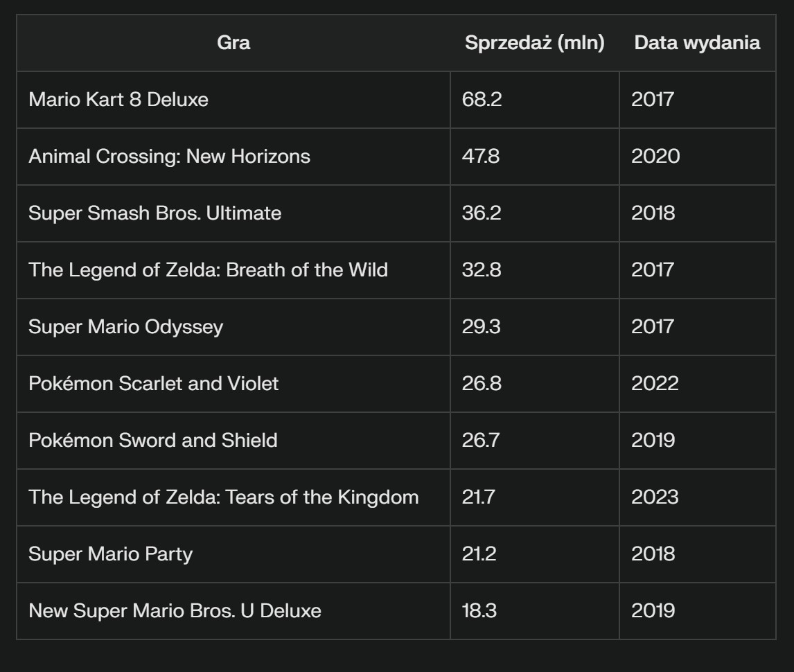This screenshot has height=672, width=794.
Task: Select the 29.3 sales figure
Action: point(481,326)
